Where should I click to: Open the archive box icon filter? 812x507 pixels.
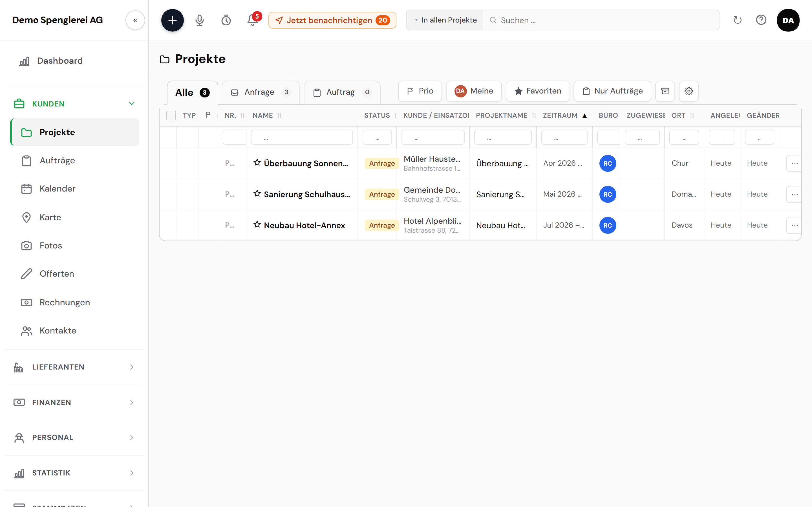coord(665,91)
